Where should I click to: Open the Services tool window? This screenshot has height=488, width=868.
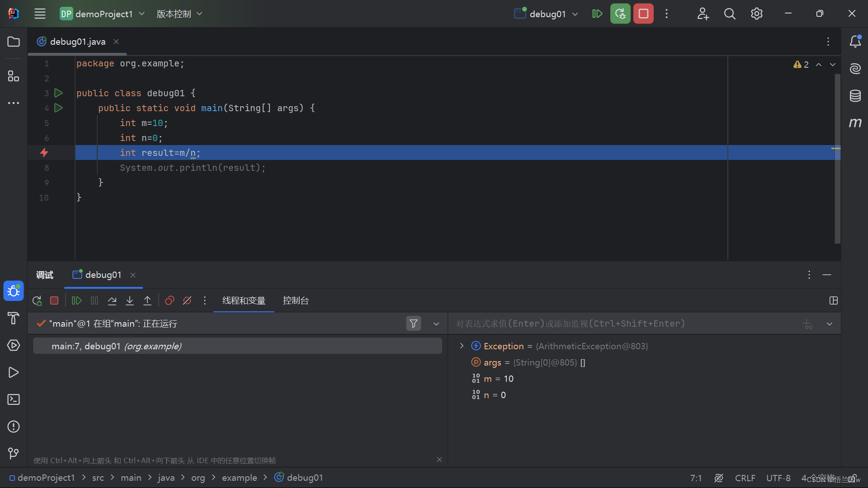point(14,345)
